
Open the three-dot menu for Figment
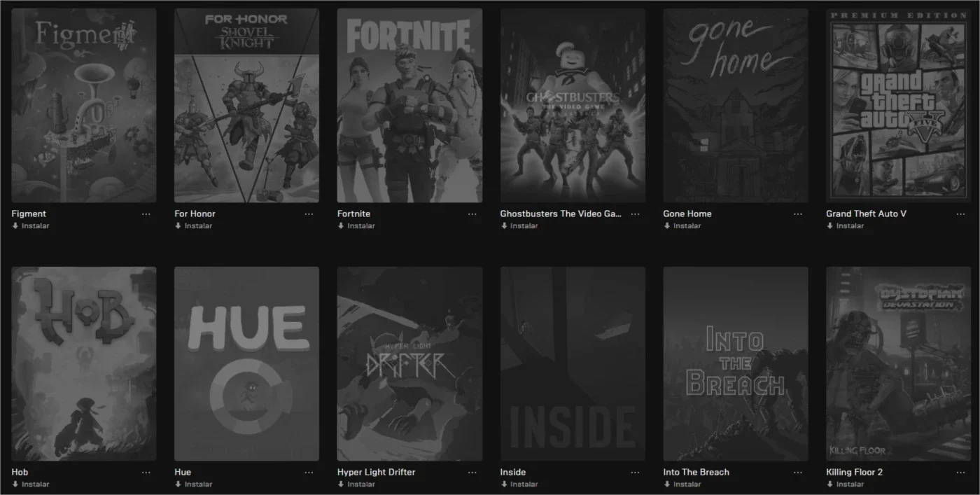pyautogui.click(x=146, y=214)
